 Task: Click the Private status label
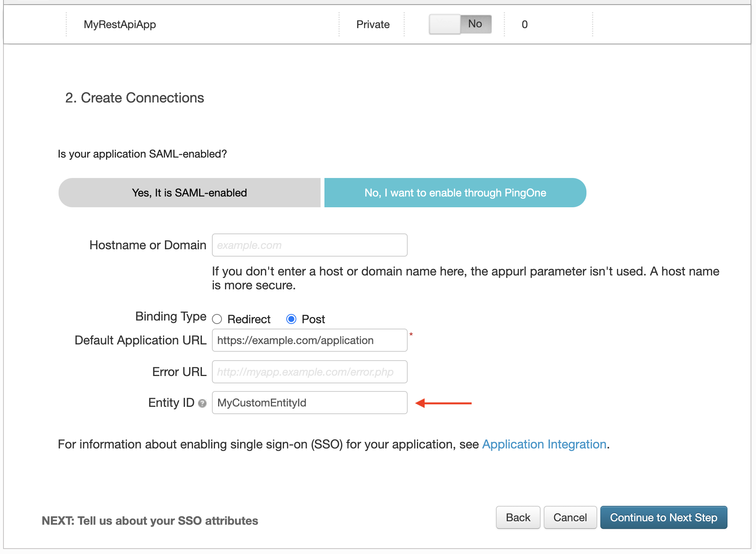[x=373, y=24]
